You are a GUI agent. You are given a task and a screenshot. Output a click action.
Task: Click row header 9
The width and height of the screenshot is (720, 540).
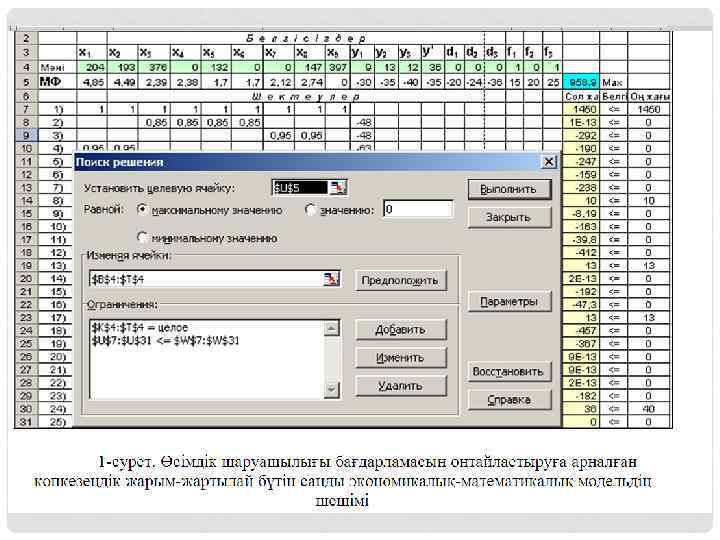click(27, 135)
